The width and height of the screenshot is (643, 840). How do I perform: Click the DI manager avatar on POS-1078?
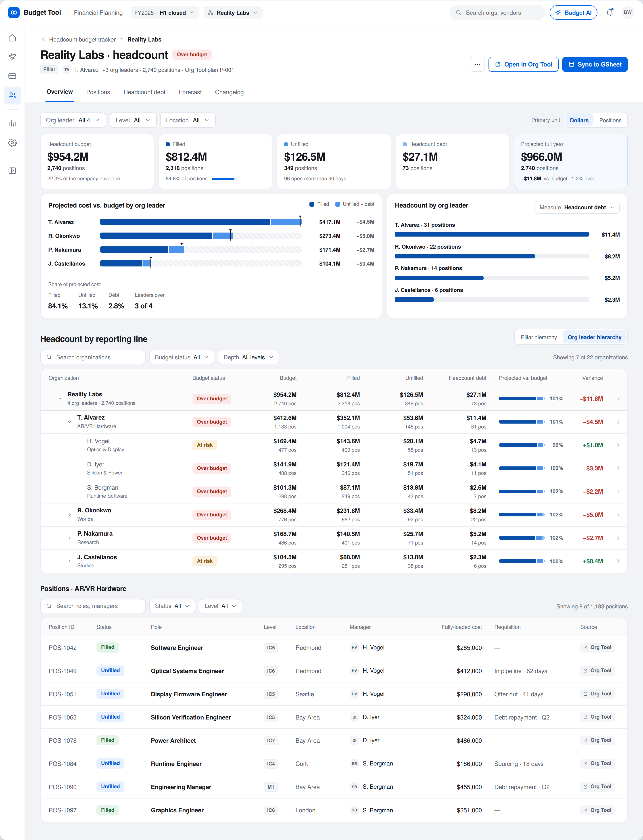click(x=354, y=740)
